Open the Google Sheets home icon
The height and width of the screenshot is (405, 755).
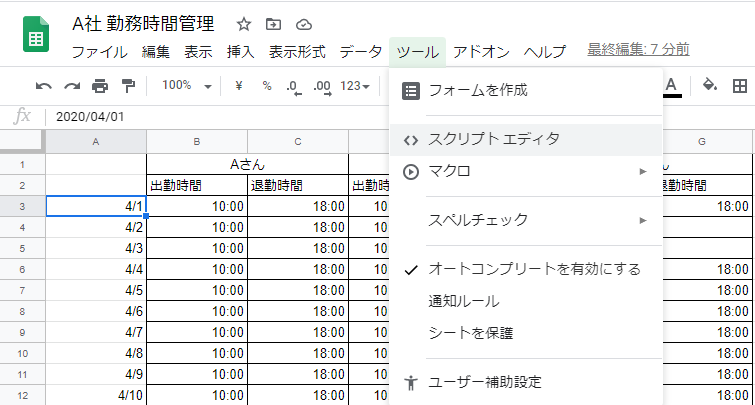coord(36,34)
